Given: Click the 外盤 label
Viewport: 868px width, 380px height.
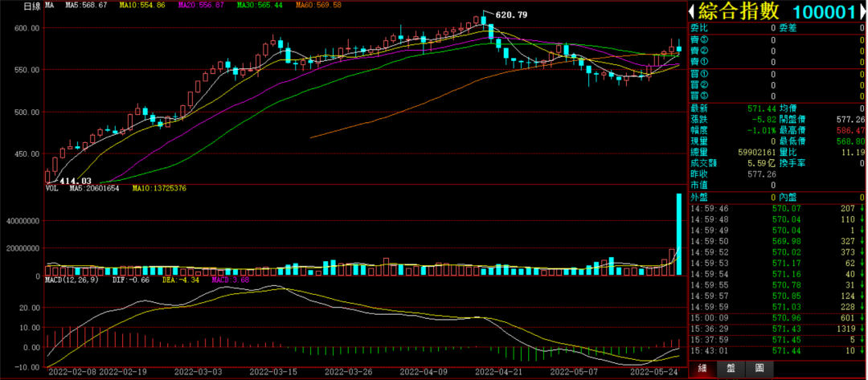Looking at the screenshot, I should coord(698,198).
